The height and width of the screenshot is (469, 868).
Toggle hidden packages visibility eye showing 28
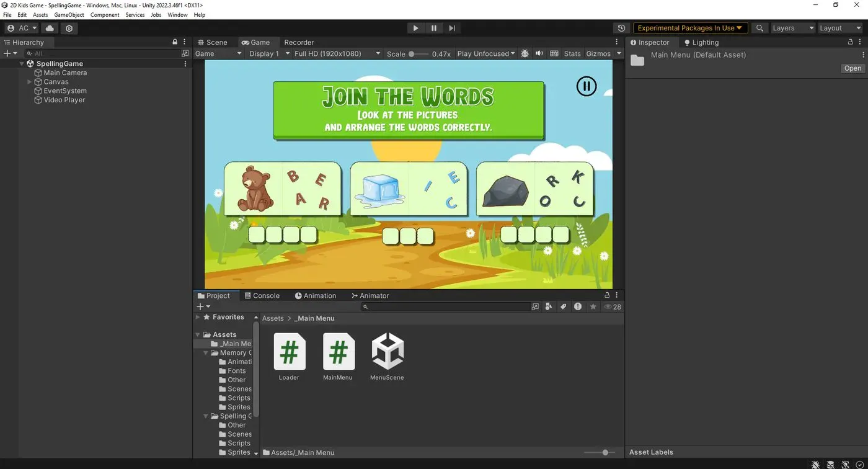coord(613,306)
